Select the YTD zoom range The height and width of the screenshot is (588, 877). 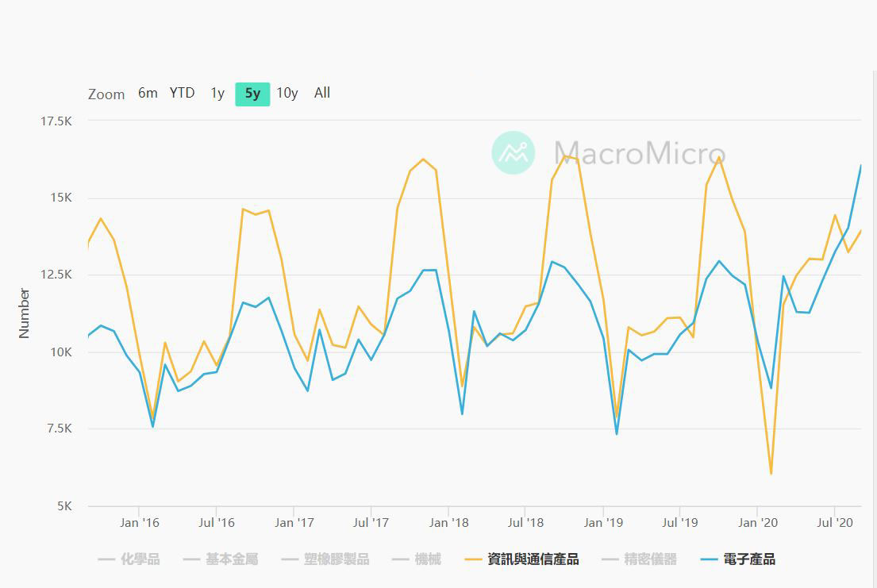coord(182,93)
